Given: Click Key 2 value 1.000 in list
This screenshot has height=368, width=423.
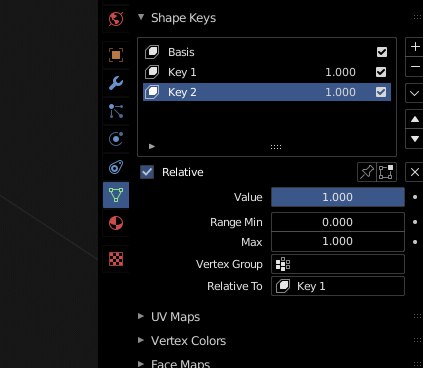Looking at the screenshot, I should coord(340,92).
